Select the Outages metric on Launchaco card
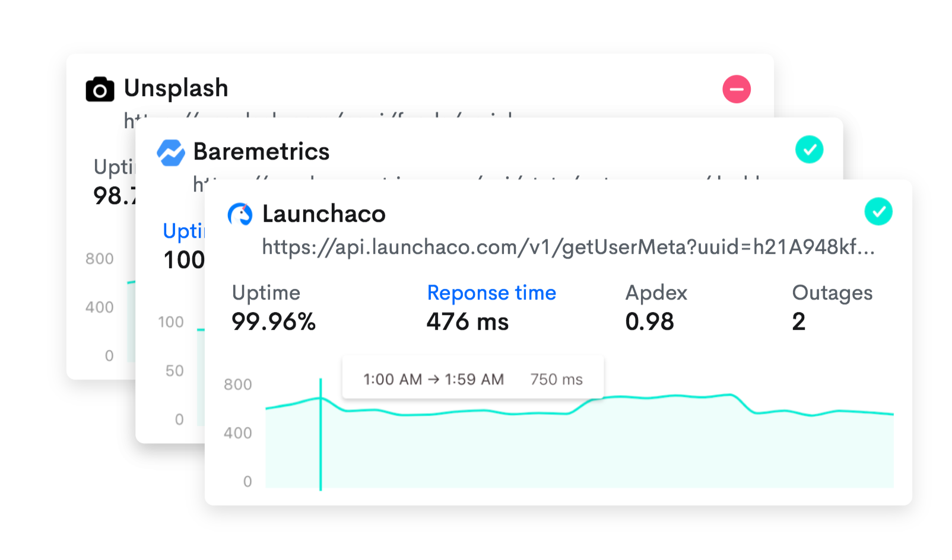 point(832,292)
